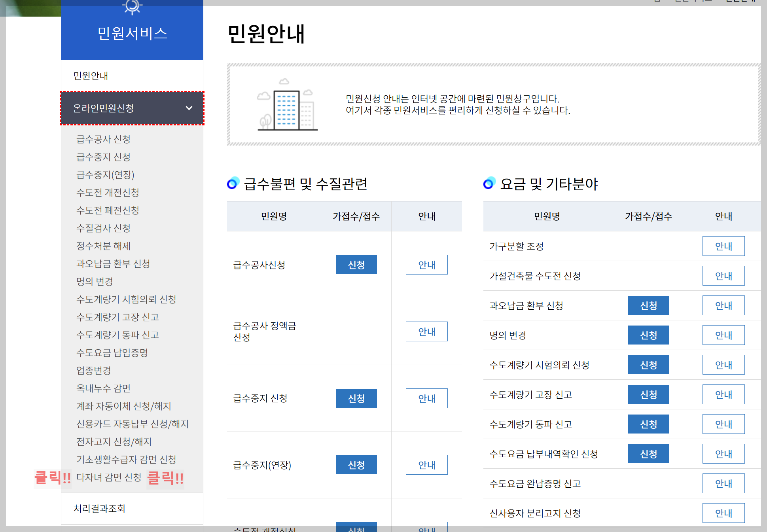
Task: View 안내 for 가구분할 조정
Action: tap(723, 246)
